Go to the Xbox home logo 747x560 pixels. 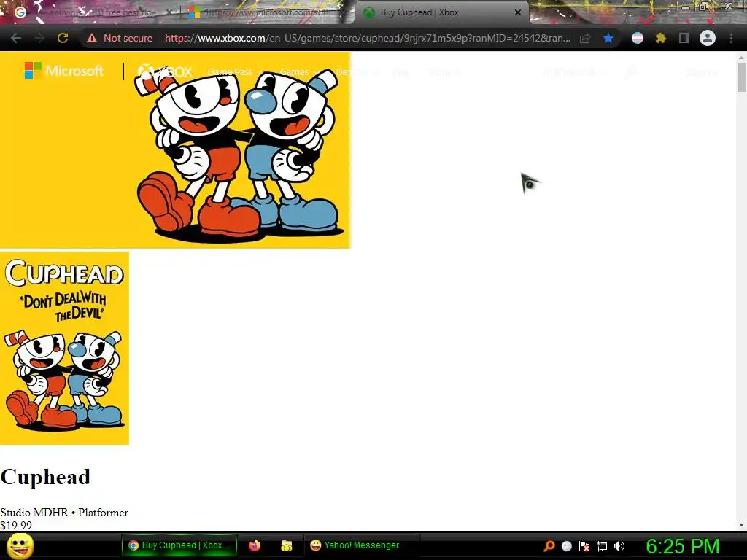coord(165,72)
